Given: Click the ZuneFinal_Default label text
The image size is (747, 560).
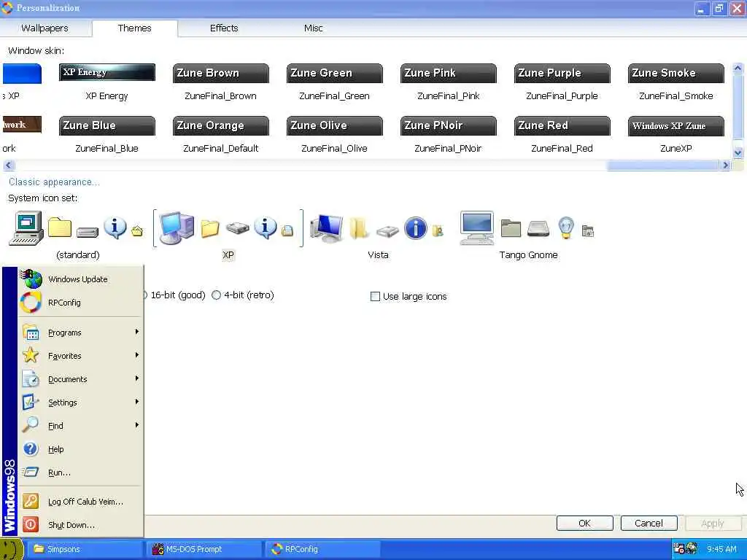Looking at the screenshot, I should click(220, 148).
